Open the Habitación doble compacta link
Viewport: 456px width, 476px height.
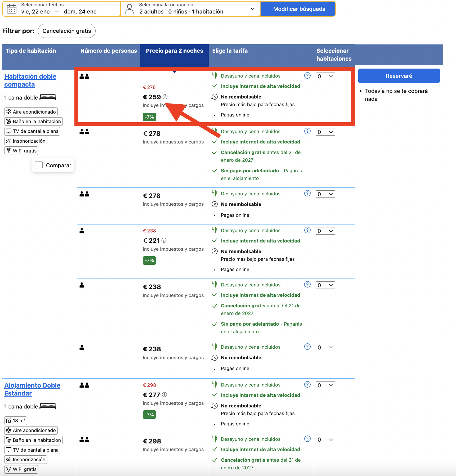pos(30,80)
